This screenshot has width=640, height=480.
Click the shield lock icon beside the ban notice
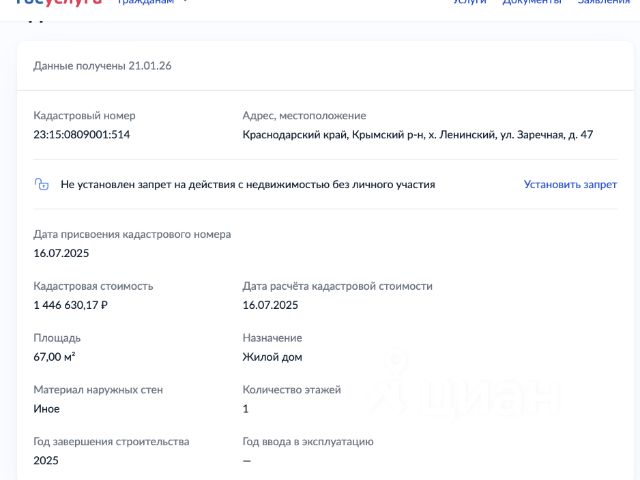point(42,184)
